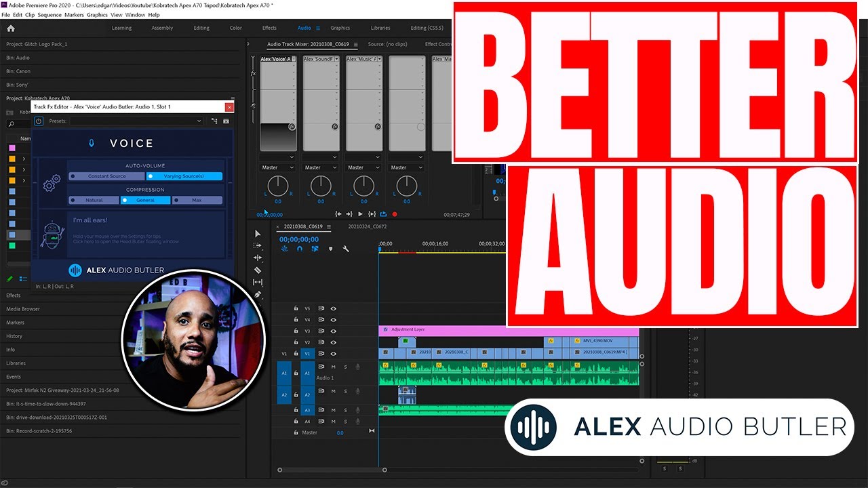Open panel menu next to 20210308_C0619 timeline tab
Image resolution: width=868 pixels, height=488 pixels.
point(329,226)
